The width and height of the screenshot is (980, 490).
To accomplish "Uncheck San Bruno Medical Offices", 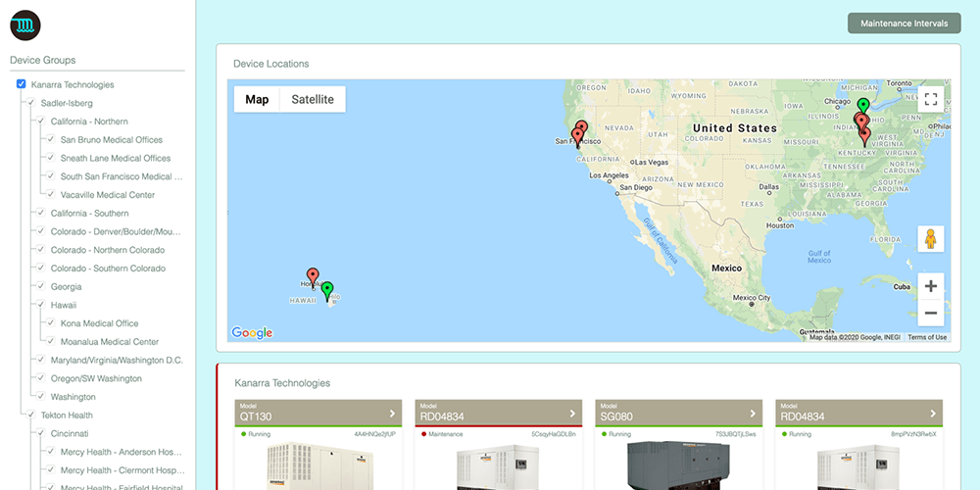I will pyautogui.click(x=51, y=139).
